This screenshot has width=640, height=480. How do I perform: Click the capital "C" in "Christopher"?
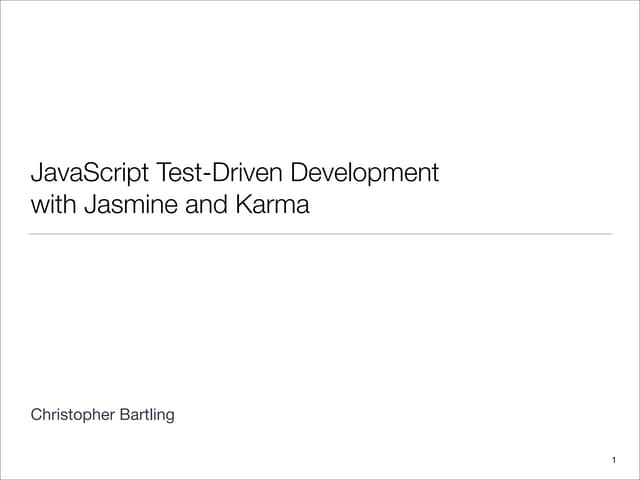tap(36, 415)
